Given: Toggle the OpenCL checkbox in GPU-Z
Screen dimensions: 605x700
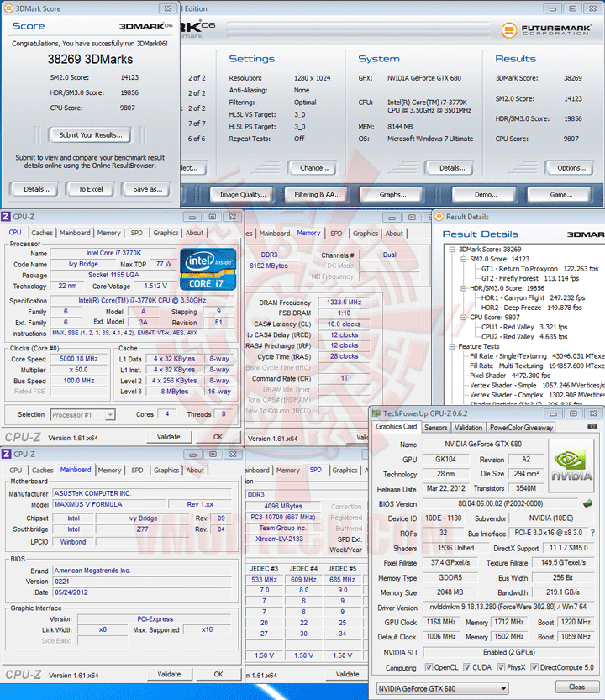Looking at the screenshot, I should point(429,667).
